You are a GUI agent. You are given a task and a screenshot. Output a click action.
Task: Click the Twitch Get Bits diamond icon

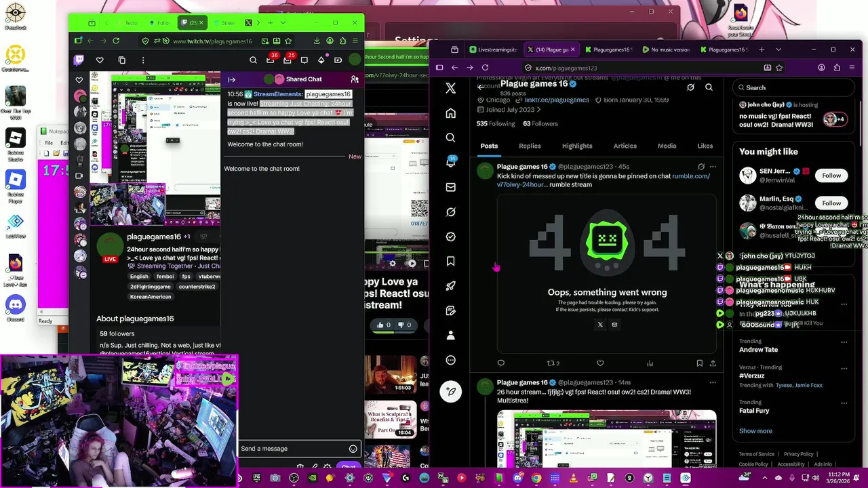click(321, 60)
